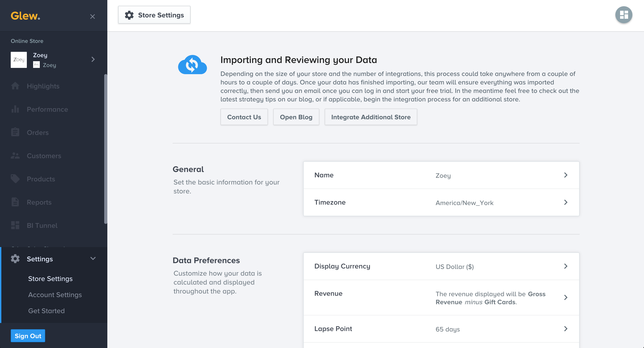Click the Sign Out button
The width and height of the screenshot is (644, 348).
click(x=28, y=336)
